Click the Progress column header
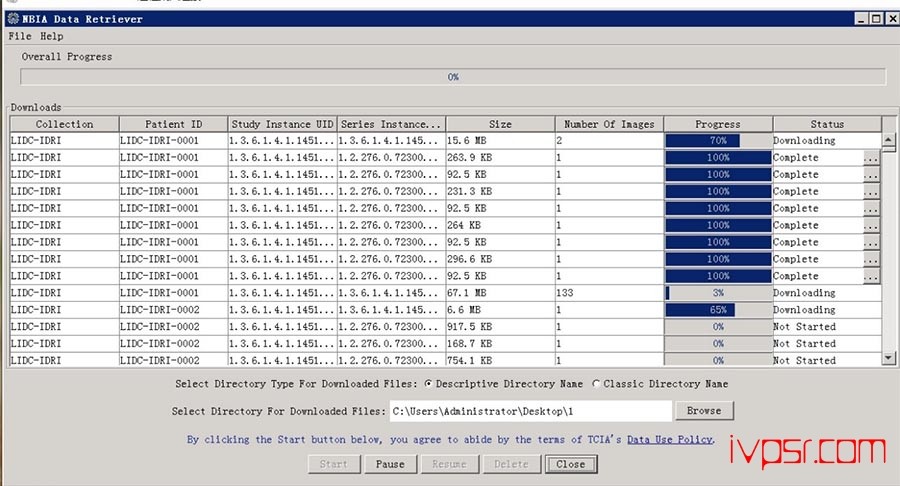This screenshot has width=900, height=486. coord(718,124)
